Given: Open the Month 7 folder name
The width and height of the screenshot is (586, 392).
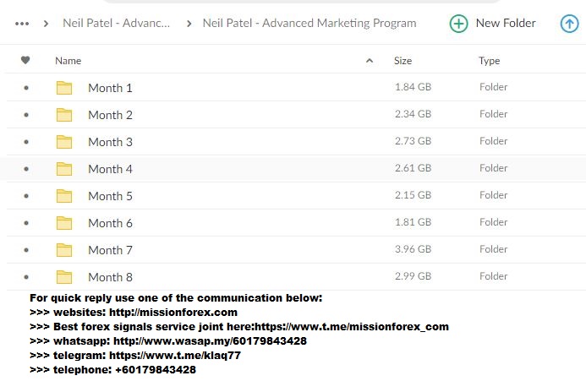Looking at the screenshot, I should point(110,250).
